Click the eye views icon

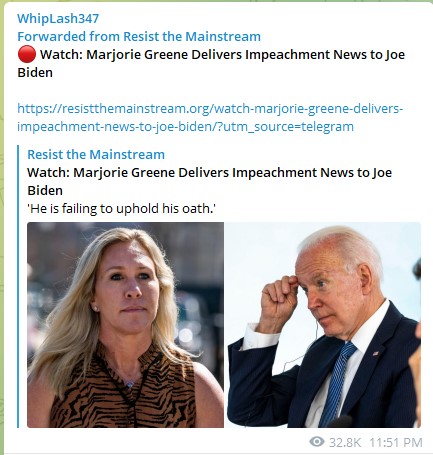317,442
